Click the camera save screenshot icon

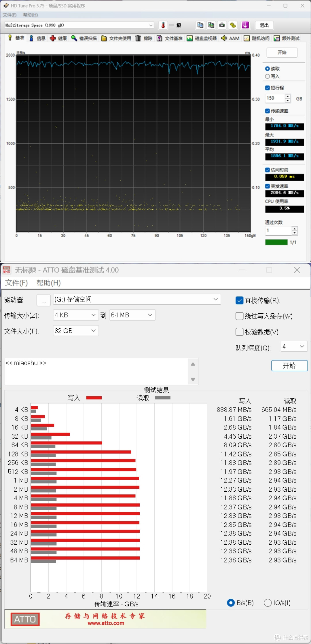(x=222, y=25)
